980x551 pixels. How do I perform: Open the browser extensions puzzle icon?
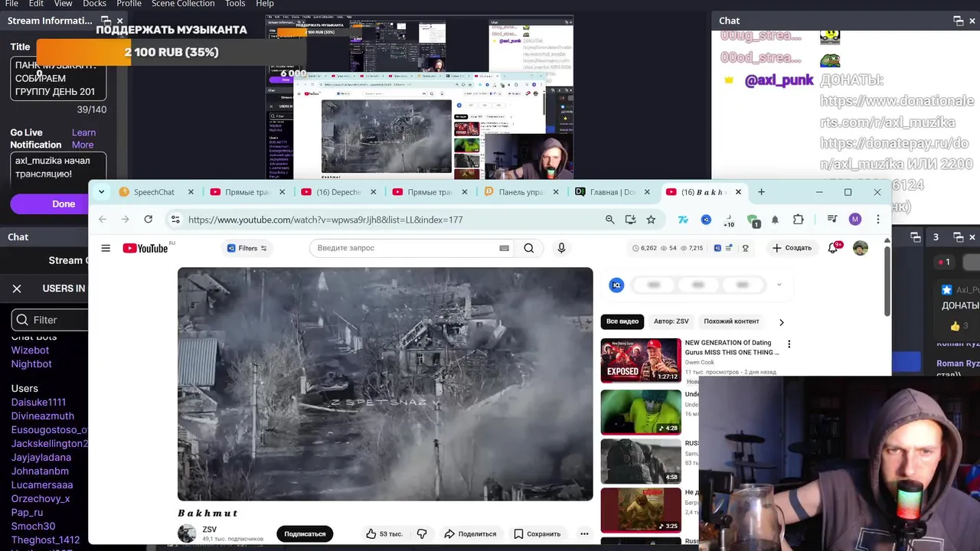click(x=798, y=220)
